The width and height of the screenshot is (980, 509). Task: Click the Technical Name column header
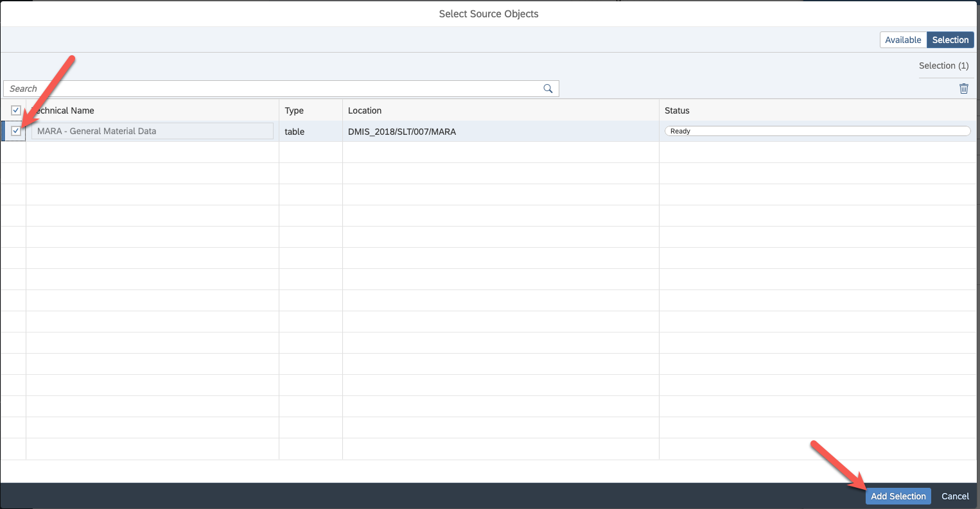tap(64, 110)
